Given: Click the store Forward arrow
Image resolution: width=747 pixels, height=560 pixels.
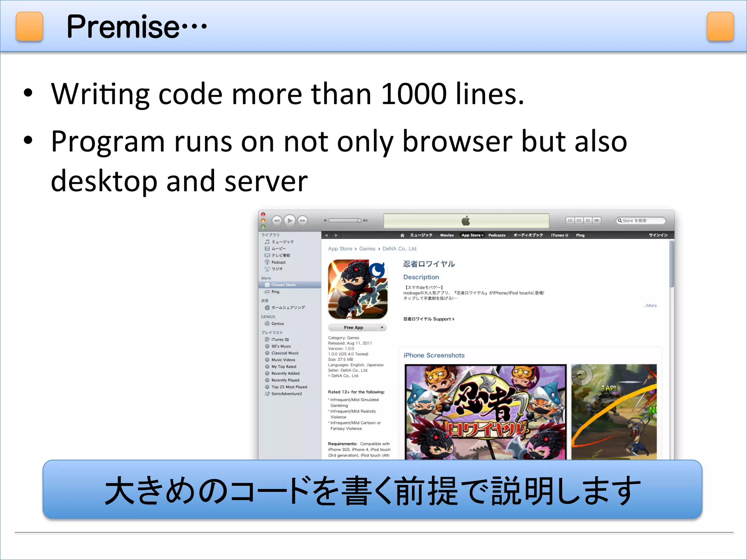Looking at the screenshot, I should click(336, 235).
